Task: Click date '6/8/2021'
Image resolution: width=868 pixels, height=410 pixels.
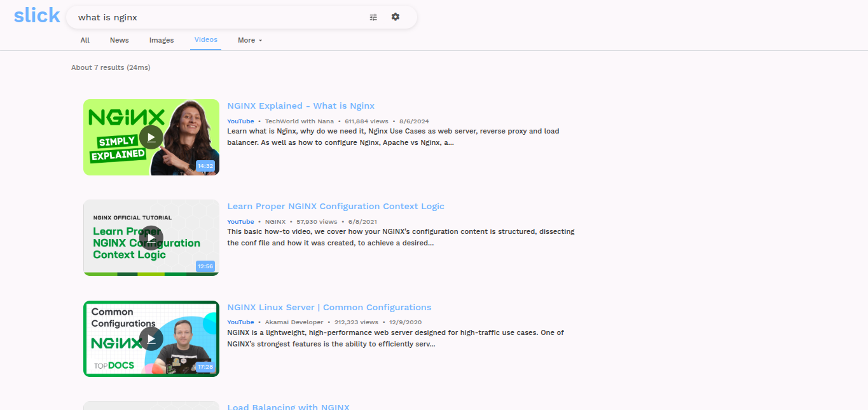Action: click(362, 222)
